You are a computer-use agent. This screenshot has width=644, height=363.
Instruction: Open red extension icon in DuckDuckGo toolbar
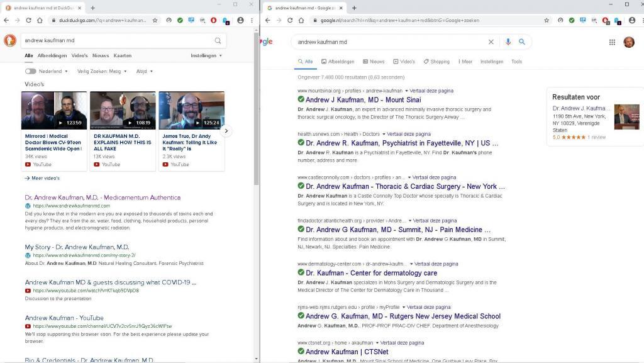click(214, 20)
